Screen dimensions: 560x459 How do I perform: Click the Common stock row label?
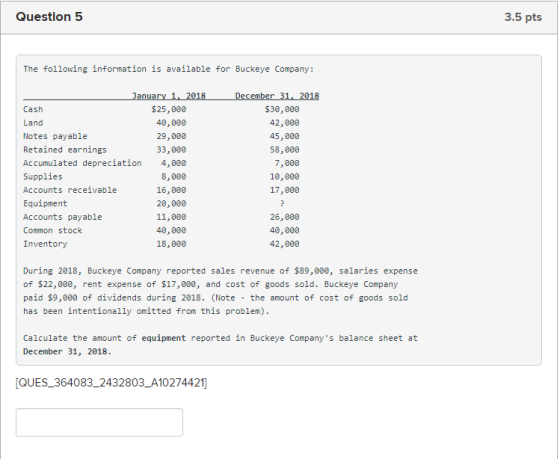tap(52, 230)
